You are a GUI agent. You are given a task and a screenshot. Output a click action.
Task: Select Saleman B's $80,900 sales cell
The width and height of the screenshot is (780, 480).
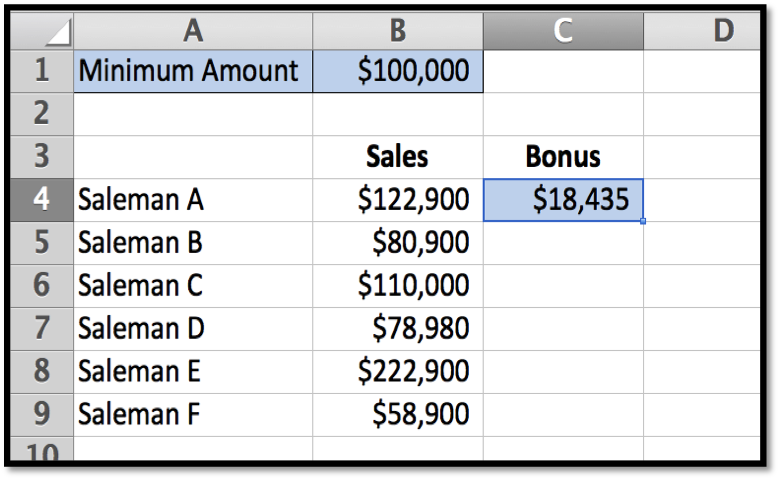pos(397,243)
